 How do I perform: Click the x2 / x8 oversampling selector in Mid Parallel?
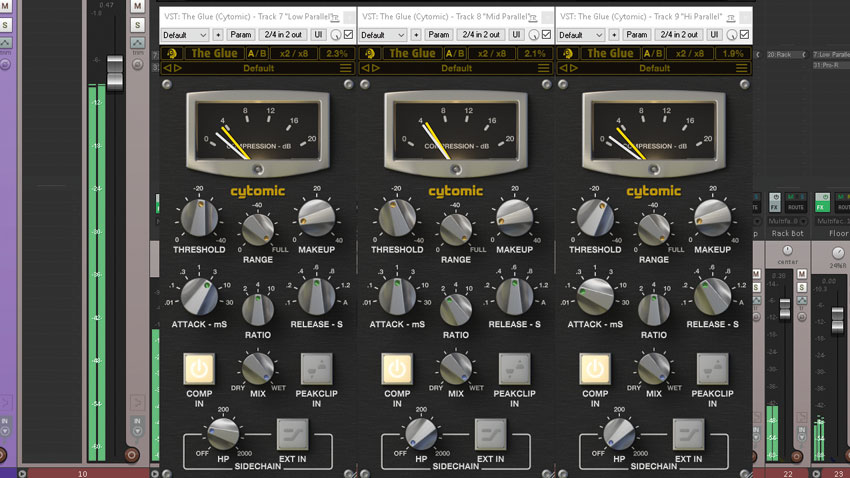[491, 54]
